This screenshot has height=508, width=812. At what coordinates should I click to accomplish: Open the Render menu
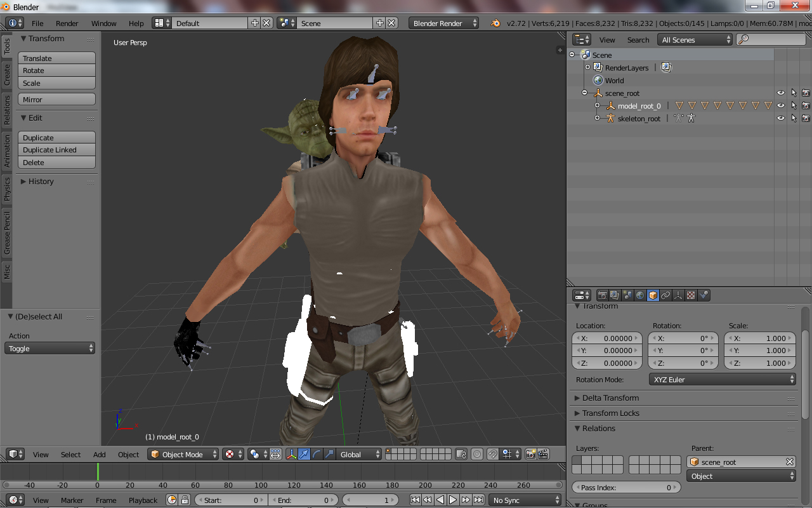(67, 23)
